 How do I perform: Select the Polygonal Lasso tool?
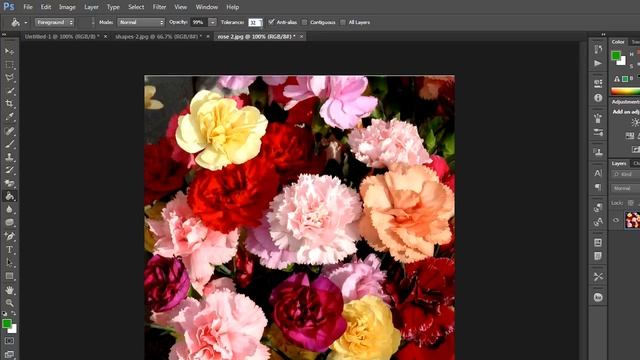click(9, 78)
